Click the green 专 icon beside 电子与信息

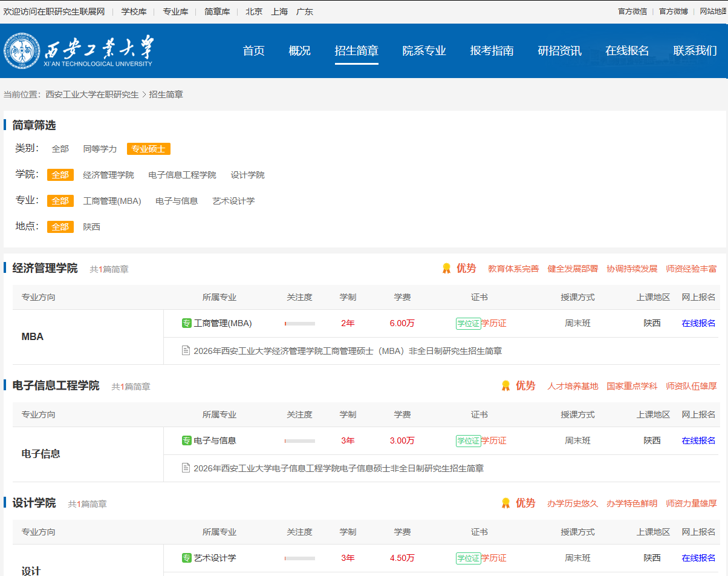click(x=187, y=440)
